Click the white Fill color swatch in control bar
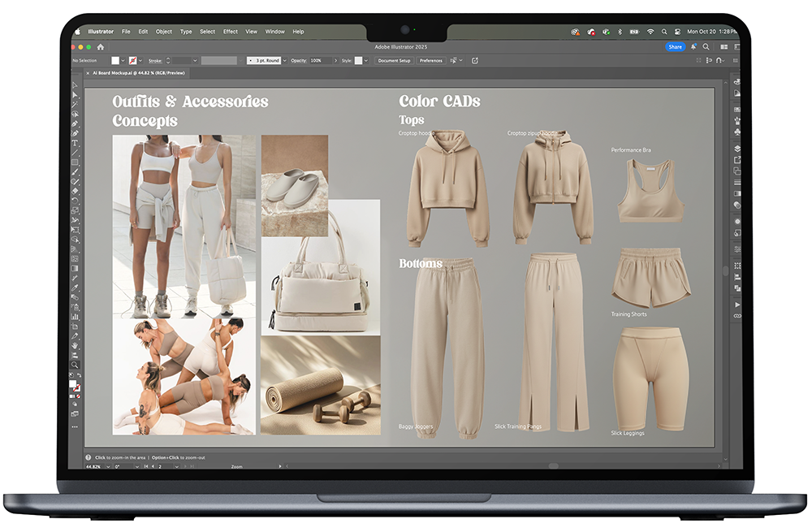Image resolution: width=812 pixels, height=532 pixels. (114, 61)
